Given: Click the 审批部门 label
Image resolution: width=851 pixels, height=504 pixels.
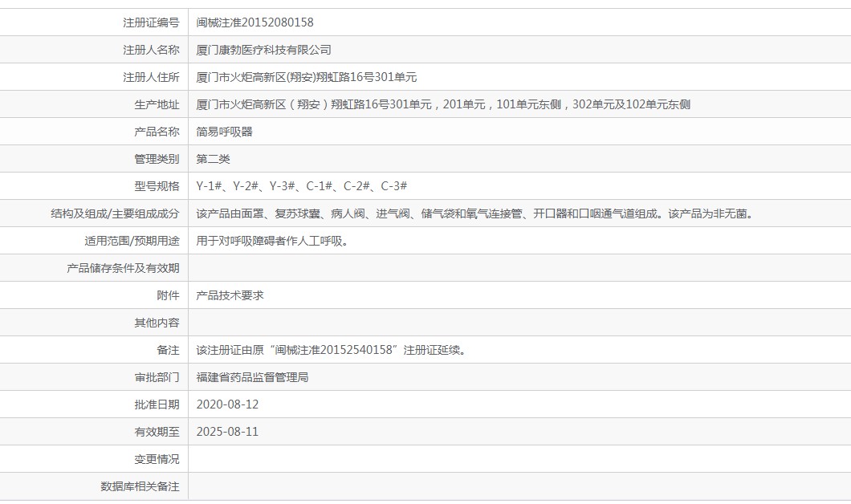Looking at the screenshot, I should (157, 377).
